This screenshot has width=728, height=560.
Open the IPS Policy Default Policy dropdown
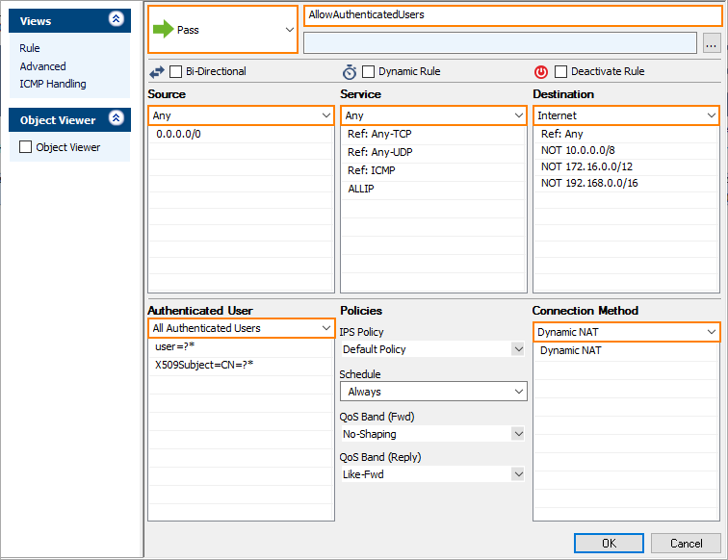[x=433, y=349]
